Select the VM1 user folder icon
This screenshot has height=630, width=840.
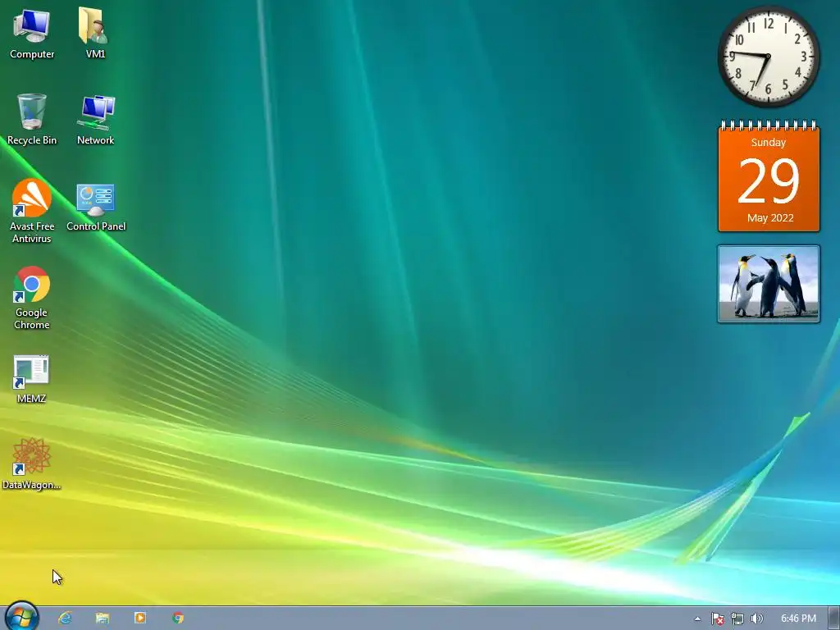(x=95, y=33)
